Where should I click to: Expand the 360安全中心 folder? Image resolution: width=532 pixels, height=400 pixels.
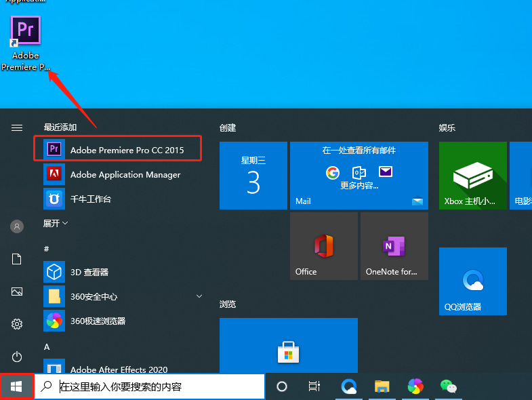[123, 296]
